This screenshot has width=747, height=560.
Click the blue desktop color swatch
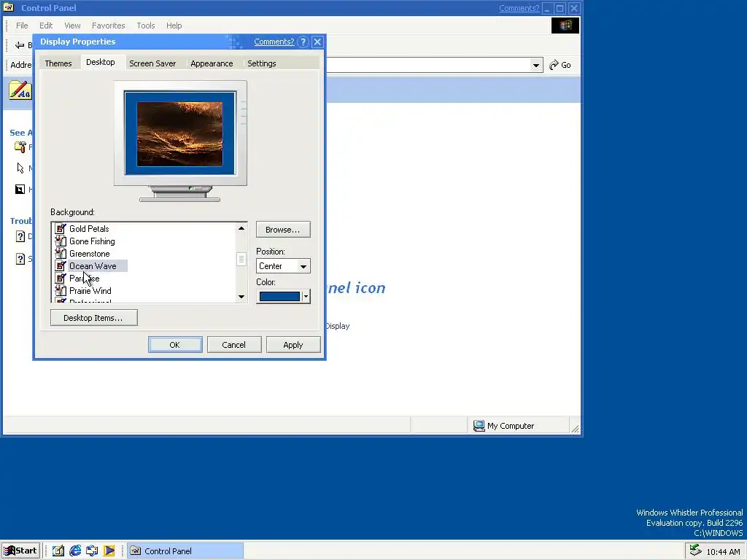(x=279, y=297)
